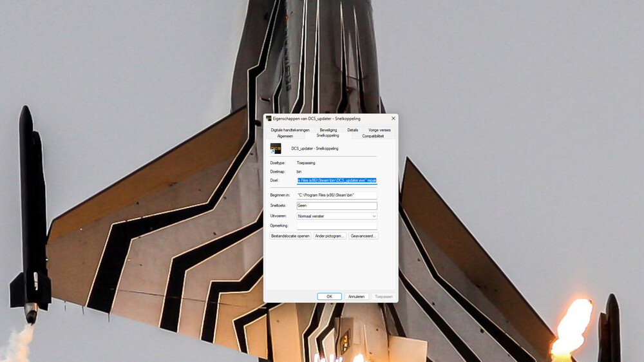Click the 'Toepassing' Doeltype value

(306, 163)
